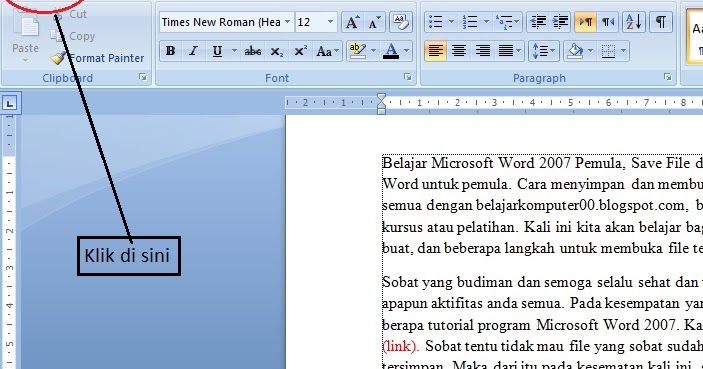Toggle Superscript formatting

tap(300, 51)
